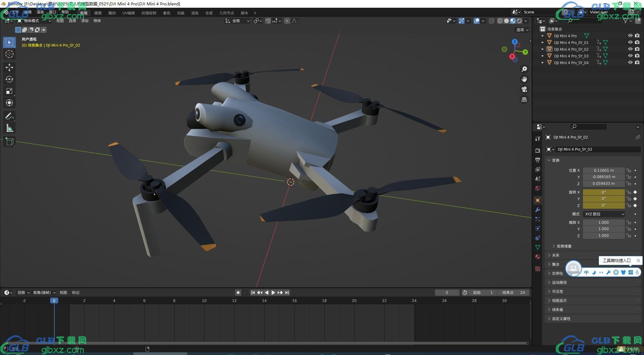The image size is (644, 355).
Task: Click the Scale X value field
Action: (603, 222)
